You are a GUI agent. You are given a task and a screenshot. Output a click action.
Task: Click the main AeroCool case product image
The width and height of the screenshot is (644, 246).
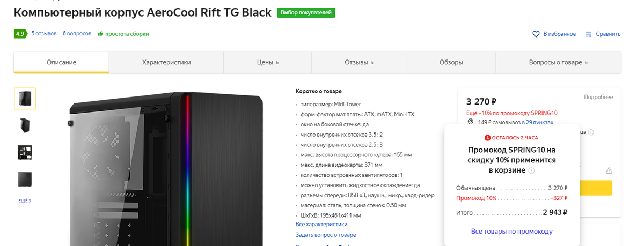click(x=166, y=169)
